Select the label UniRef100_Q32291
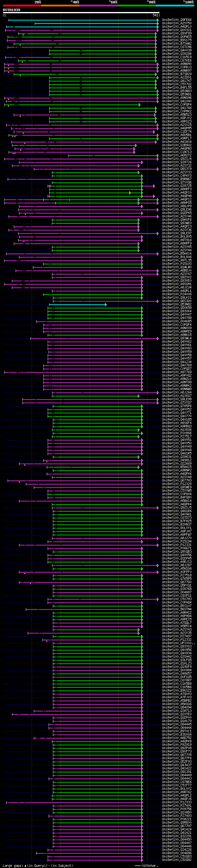This screenshot has width=197, height=868. point(177,836)
